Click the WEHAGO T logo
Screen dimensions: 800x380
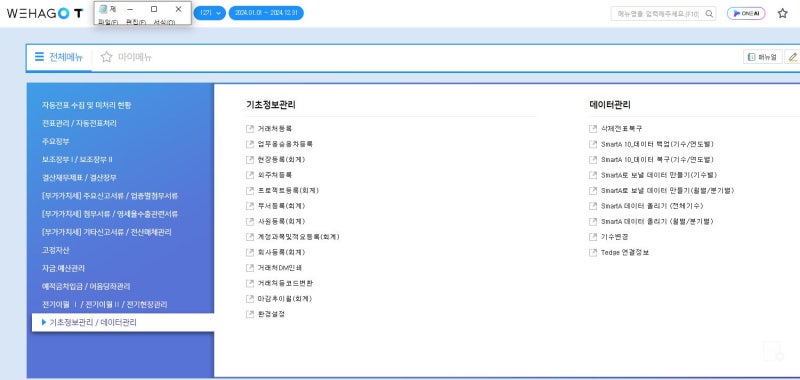click(x=44, y=14)
